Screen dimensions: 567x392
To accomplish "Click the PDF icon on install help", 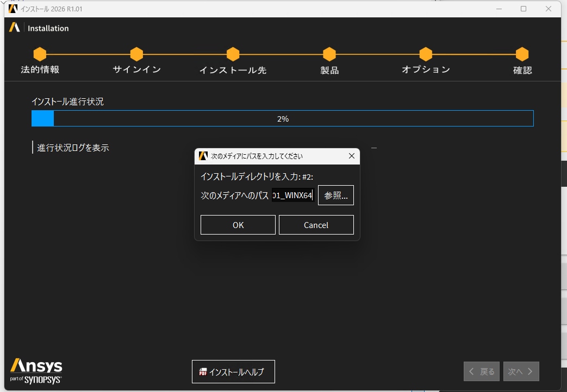I will coord(203,372).
